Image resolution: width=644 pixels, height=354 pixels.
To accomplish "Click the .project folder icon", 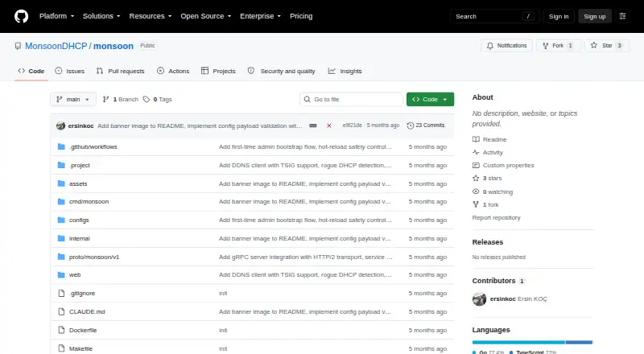I will pyautogui.click(x=61, y=165).
